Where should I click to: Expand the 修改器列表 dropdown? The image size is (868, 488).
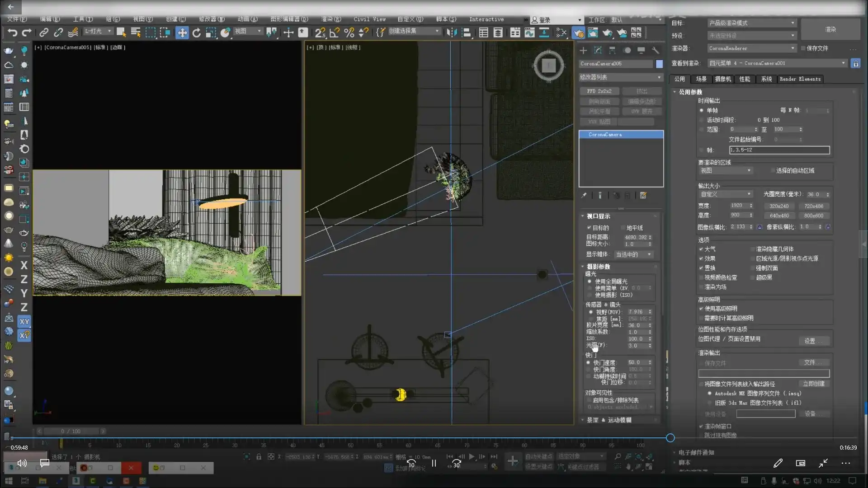click(x=620, y=77)
